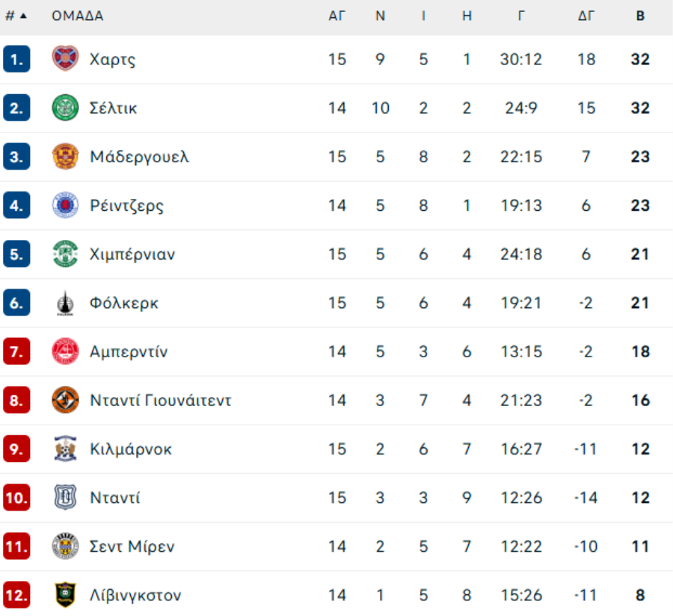Select the Dundee United orange badge
Screen dimensions: 673x616
(65, 400)
